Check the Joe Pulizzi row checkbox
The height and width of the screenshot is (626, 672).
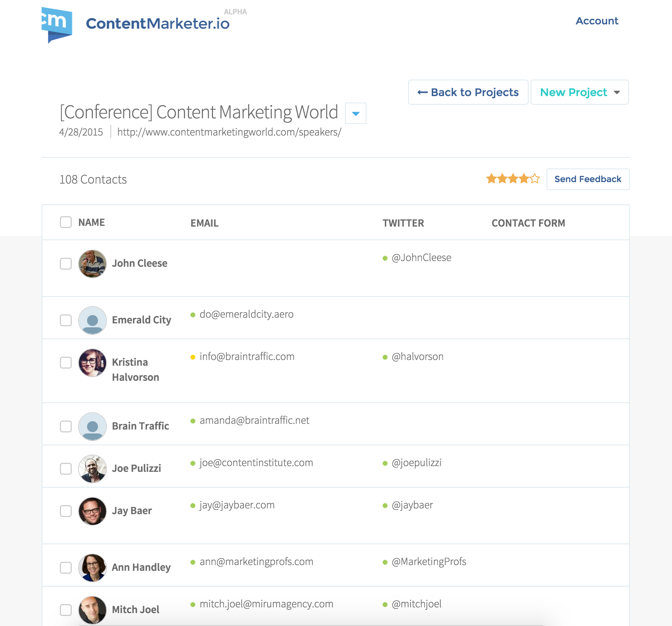click(66, 469)
